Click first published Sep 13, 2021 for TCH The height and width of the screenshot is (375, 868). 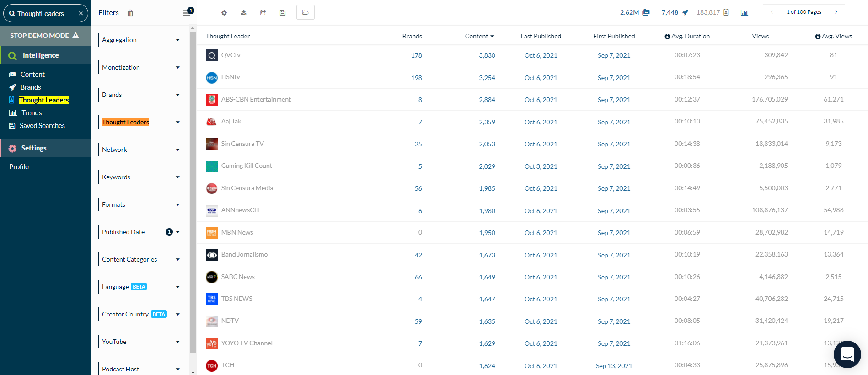coord(614,366)
